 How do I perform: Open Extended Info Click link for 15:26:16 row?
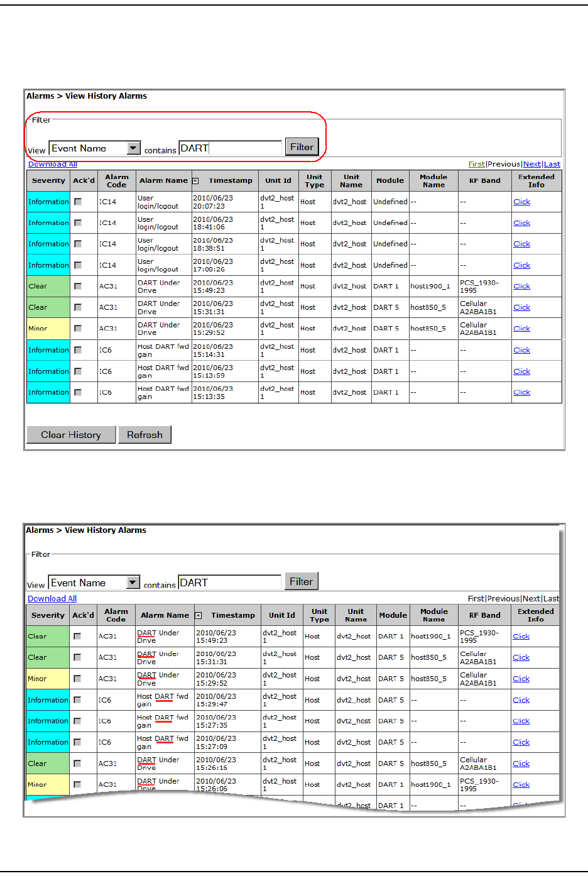coord(521,764)
